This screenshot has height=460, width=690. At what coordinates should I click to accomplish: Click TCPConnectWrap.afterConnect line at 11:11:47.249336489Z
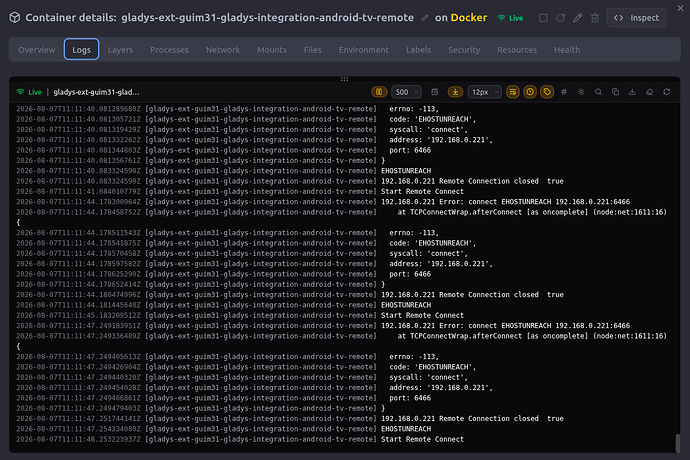341,336
